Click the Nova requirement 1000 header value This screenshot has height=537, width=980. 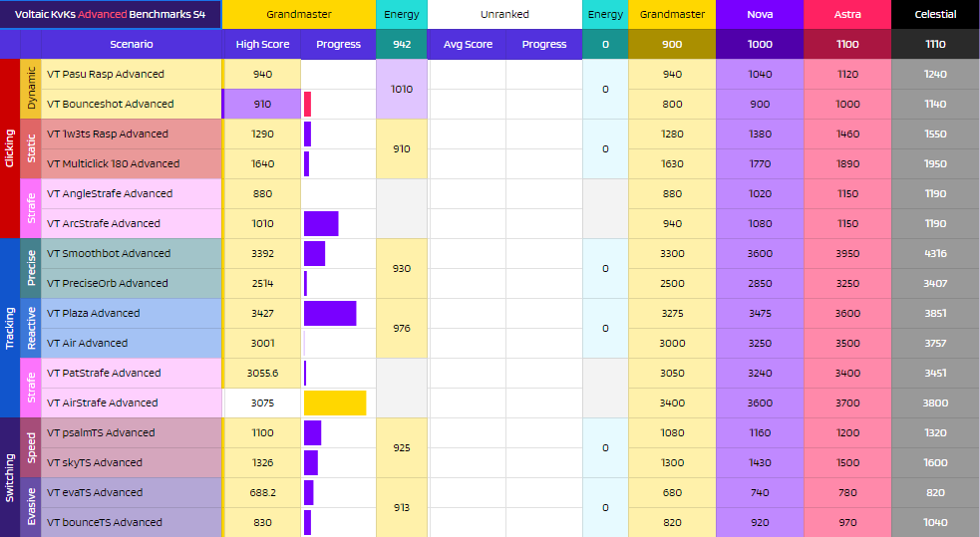(760, 44)
